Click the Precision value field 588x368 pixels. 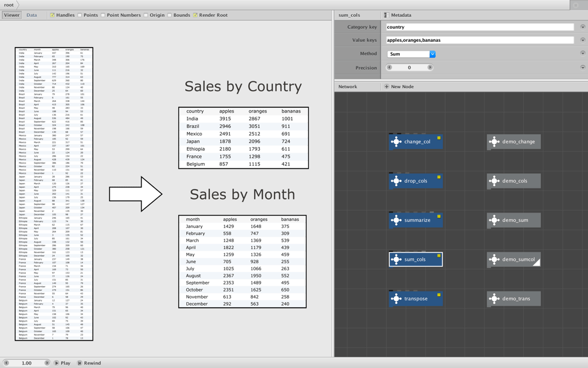tap(409, 68)
